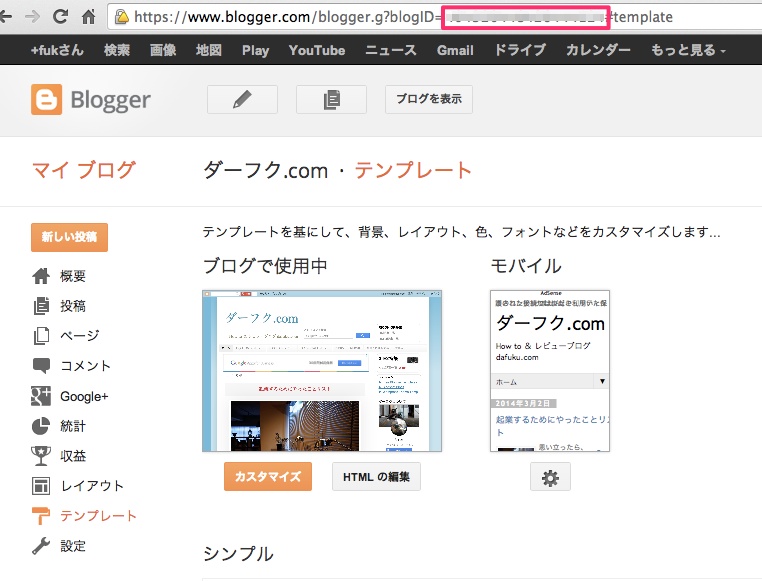Click the モバイル heading
762x581 pixels.
tap(526, 266)
